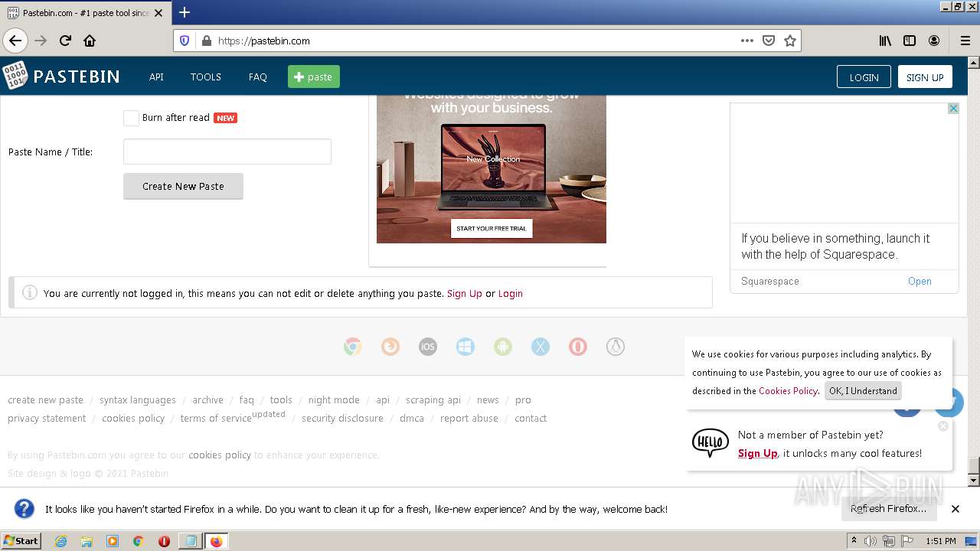Image resolution: width=980 pixels, height=551 pixels.
Task: Follow the Sign Up link in notice
Action: pos(465,293)
